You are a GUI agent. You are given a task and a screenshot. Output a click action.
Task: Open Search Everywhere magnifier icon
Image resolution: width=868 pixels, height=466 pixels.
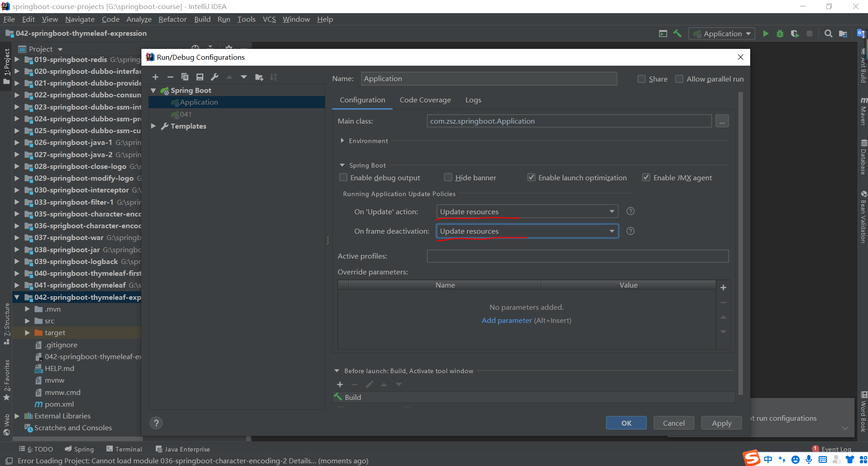[828, 34]
